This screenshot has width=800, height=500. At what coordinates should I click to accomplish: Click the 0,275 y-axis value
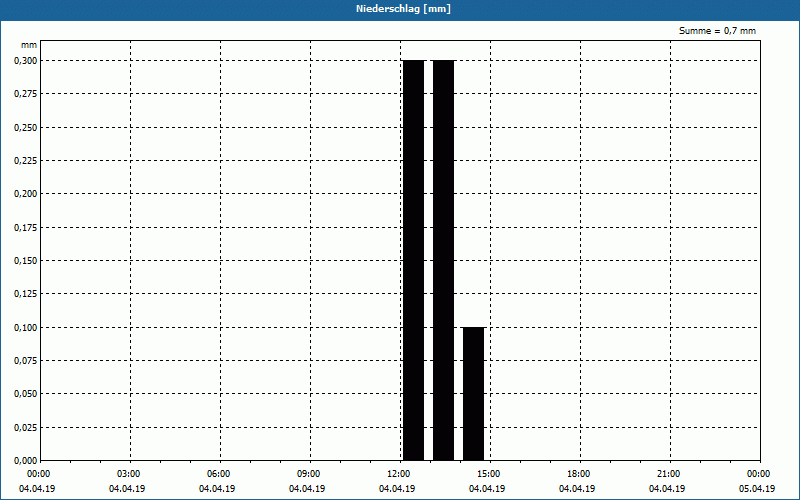26,94
